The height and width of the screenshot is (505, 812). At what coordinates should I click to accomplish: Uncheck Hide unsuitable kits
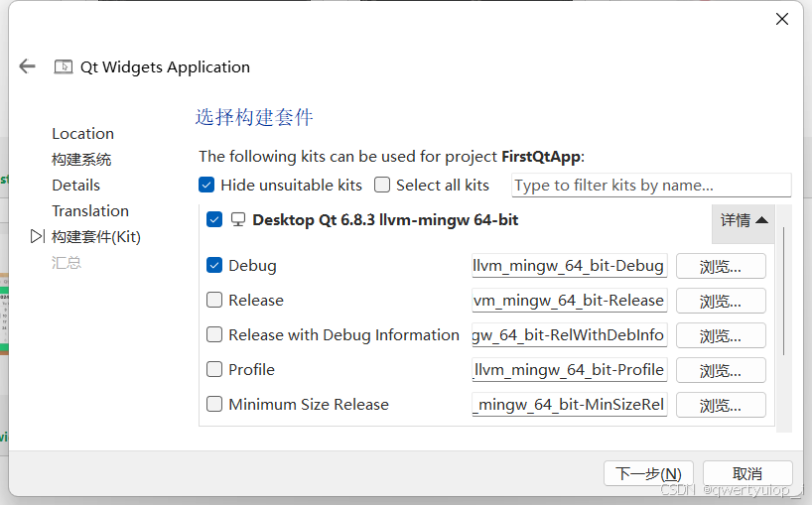coord(206,185)
